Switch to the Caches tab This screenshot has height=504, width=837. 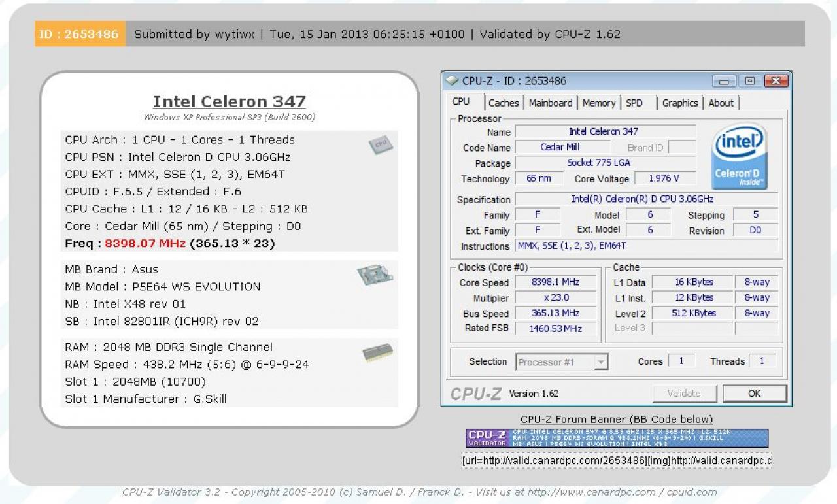click(x=504, y=103)
